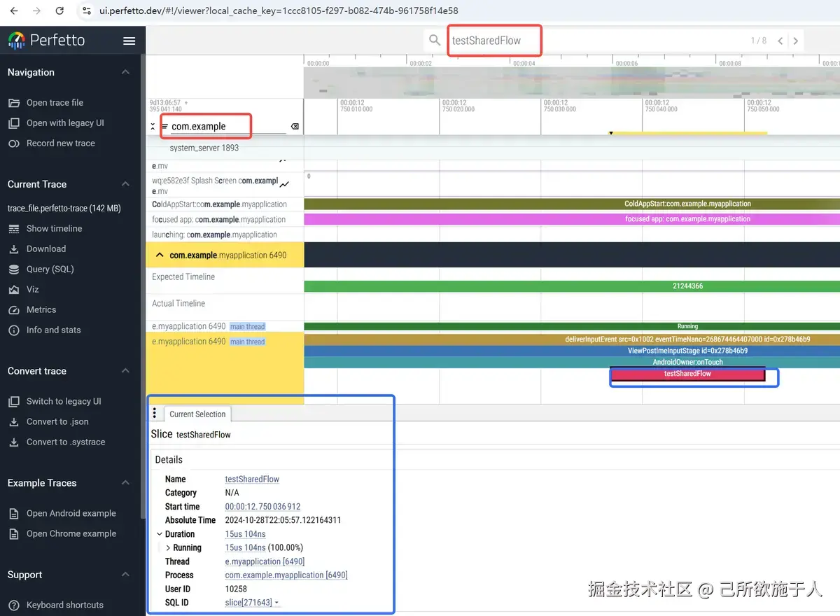Screen dimensions: 840x616
Task: Click the Show timeline icon
Action: click(x=14, y=229)
